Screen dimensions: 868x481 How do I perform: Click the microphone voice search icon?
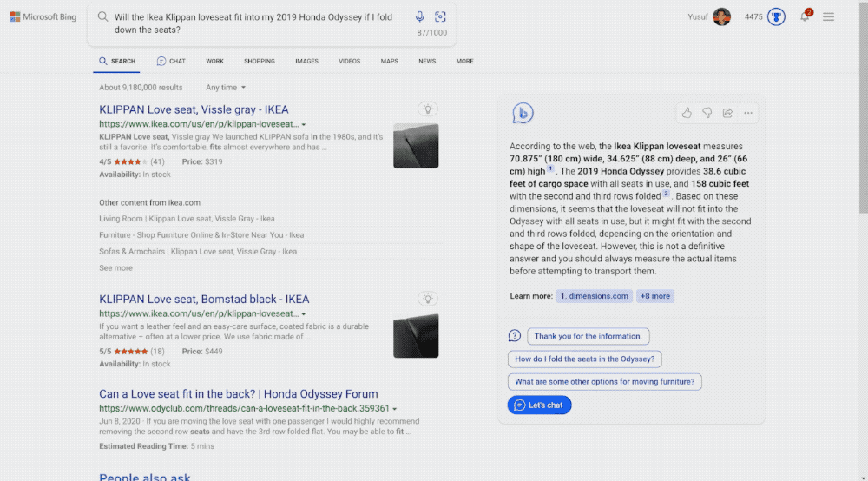420,17
